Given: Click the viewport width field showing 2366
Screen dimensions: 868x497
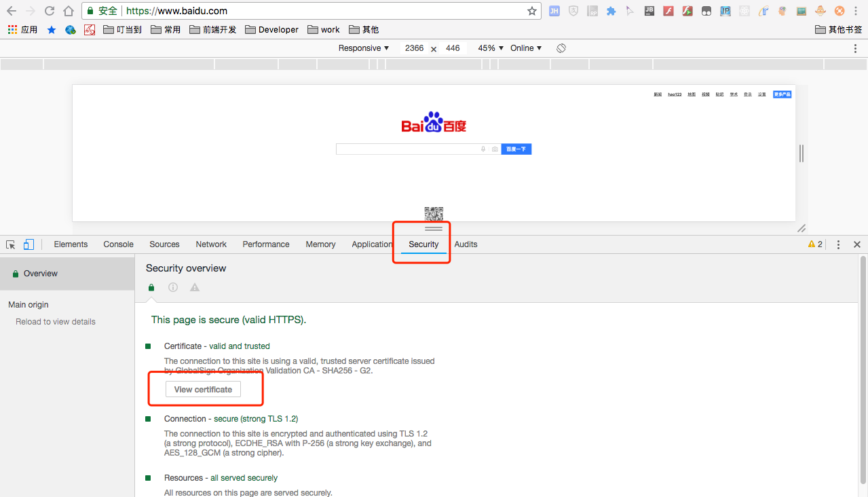Looking at the screenshot, I should 414,48.
